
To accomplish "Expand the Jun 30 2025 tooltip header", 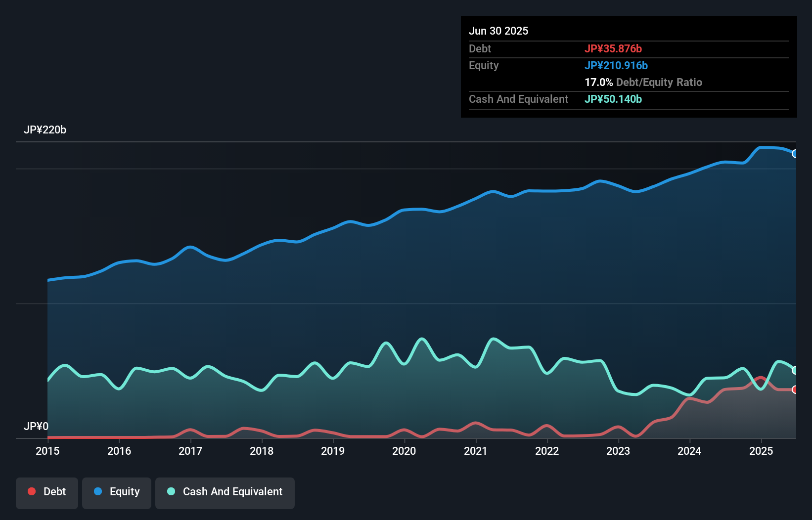I will click(499, 31).
